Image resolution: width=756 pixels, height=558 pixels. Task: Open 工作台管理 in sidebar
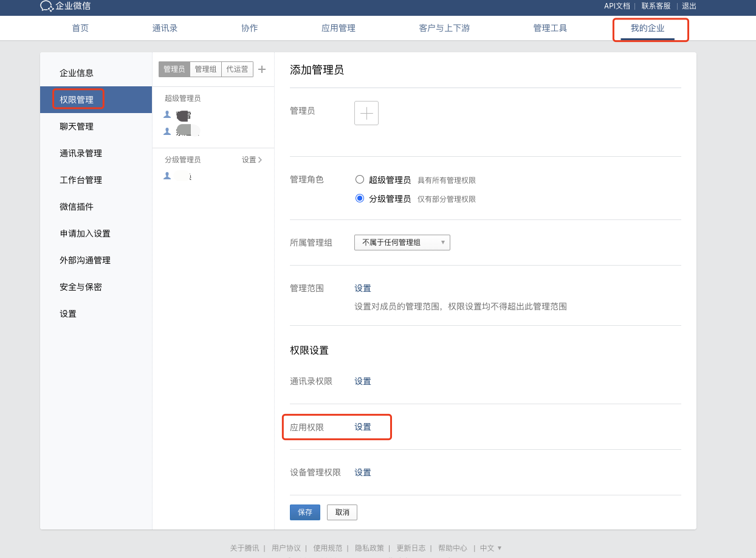pyautogui.click(x=96, y=180)
